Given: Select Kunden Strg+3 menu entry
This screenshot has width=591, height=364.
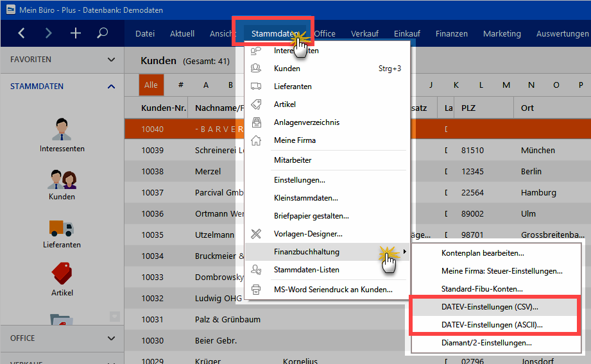Looking at the screenshot, I should click(x=327, y=69).
